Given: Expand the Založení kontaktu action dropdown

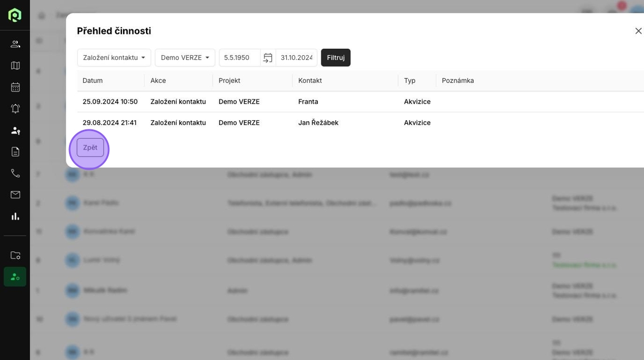Looking at the screenshot, I should [x=114, y=58].
